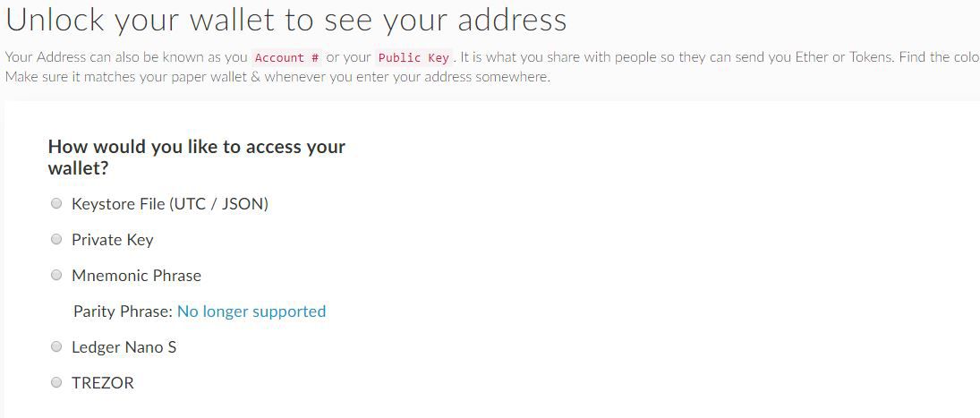Choose the Private Key radio option
980x418 pixels.
(56, 240)
